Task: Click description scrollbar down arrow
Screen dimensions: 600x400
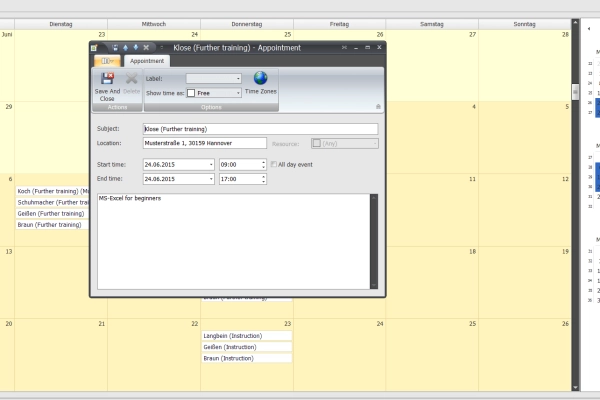Action: coord(374,286)
